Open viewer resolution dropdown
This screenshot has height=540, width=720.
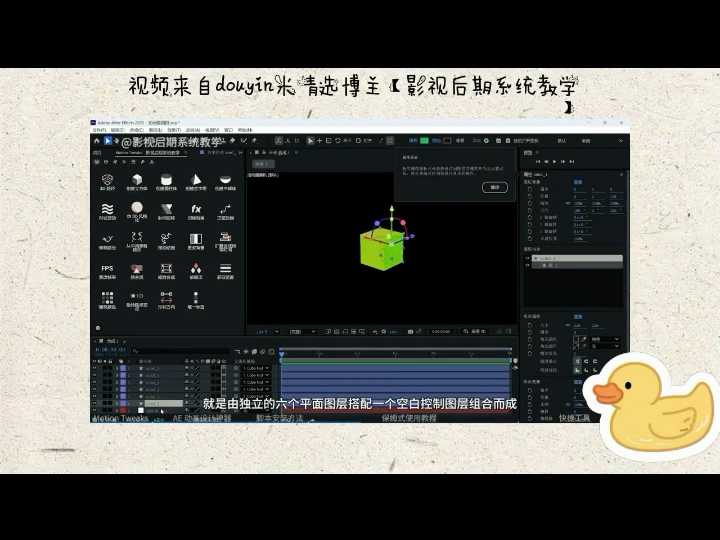click(302, 332)
